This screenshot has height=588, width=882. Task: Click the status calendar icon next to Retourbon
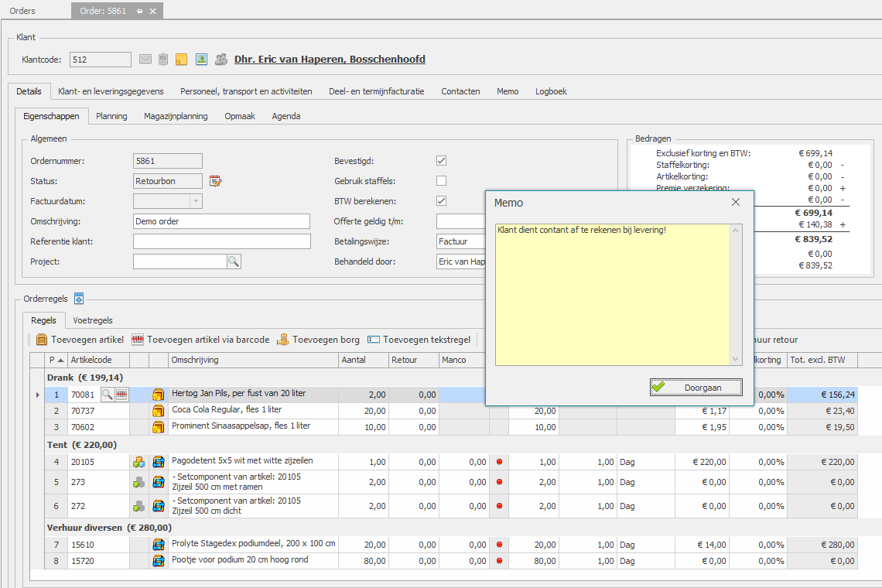215,180
